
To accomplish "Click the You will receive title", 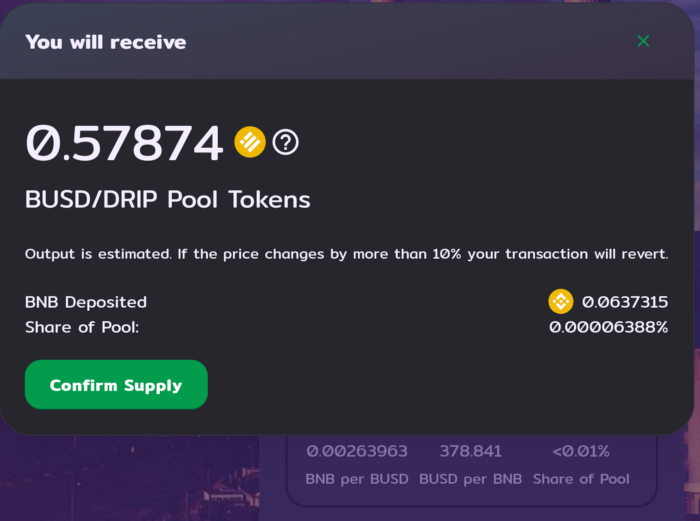I will 106,42.
